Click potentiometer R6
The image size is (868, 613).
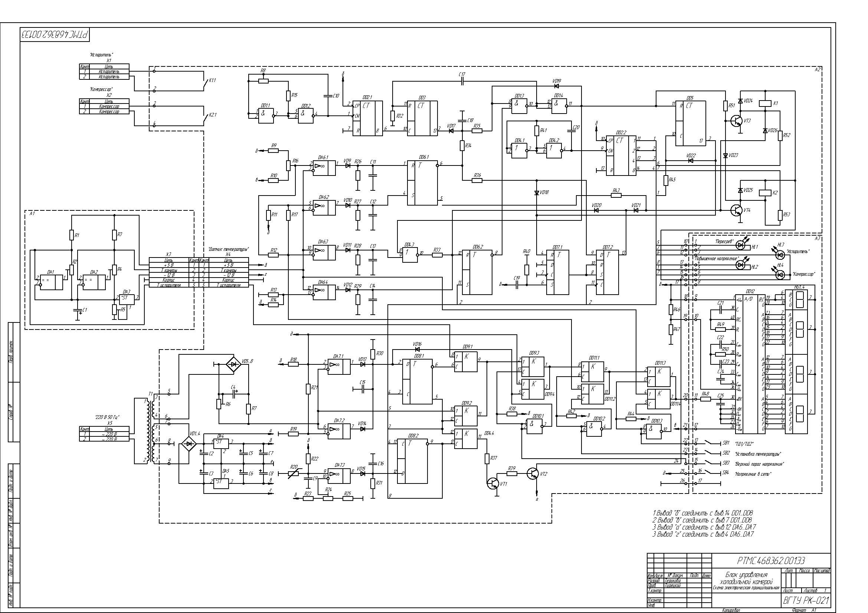pos(219,404)
